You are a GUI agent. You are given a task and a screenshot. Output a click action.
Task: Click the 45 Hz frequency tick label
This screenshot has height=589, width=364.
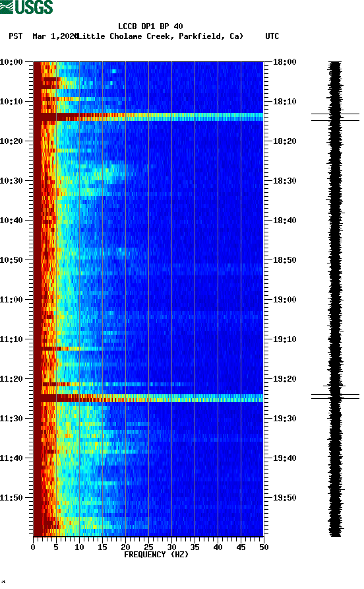coord(241,547)
